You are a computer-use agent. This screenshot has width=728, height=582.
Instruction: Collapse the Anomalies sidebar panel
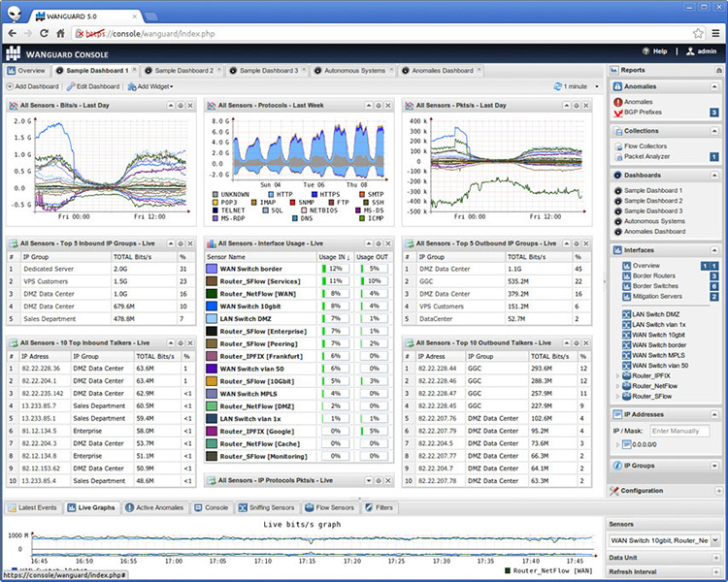pos(714,86)
